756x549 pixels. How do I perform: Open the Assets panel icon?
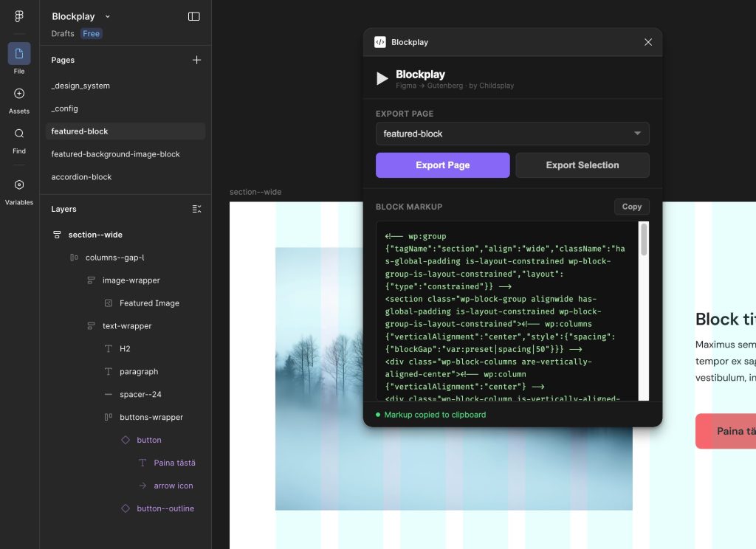coord(19,94)
